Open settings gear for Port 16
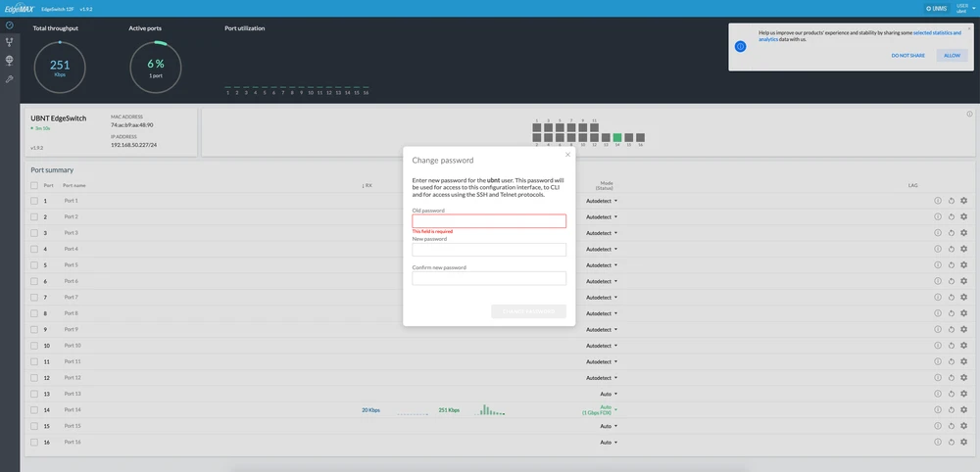Image resolution: width=980 pixels, height=472 pixels. (963, 443)
